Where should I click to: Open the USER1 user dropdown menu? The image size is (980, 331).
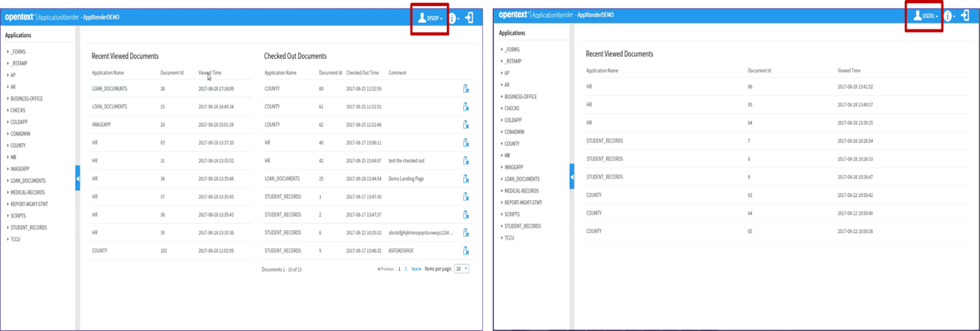pos(926,16)
